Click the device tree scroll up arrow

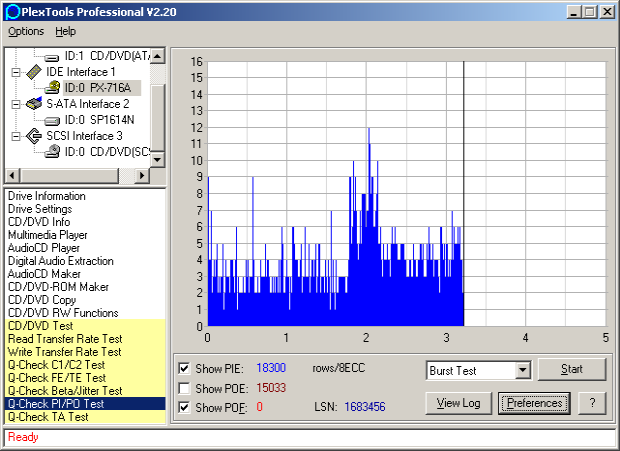tap(157, 56)
